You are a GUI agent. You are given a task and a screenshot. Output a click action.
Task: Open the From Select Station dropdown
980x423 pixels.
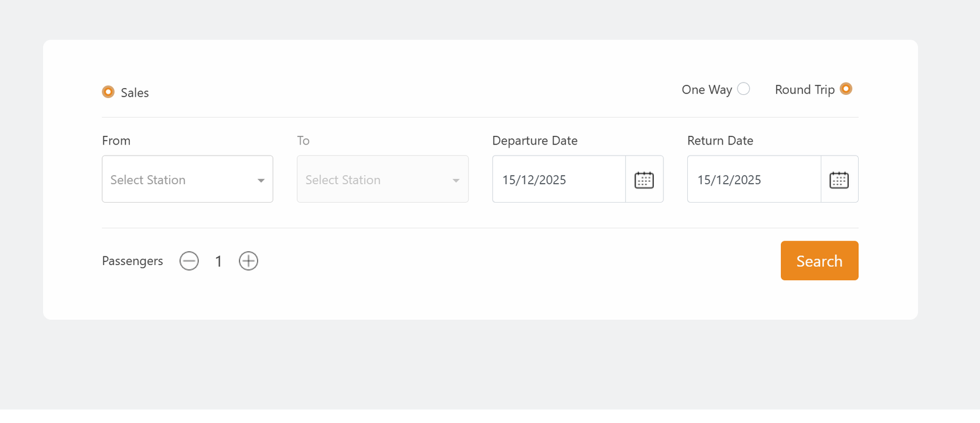click(x=181, y=179)
